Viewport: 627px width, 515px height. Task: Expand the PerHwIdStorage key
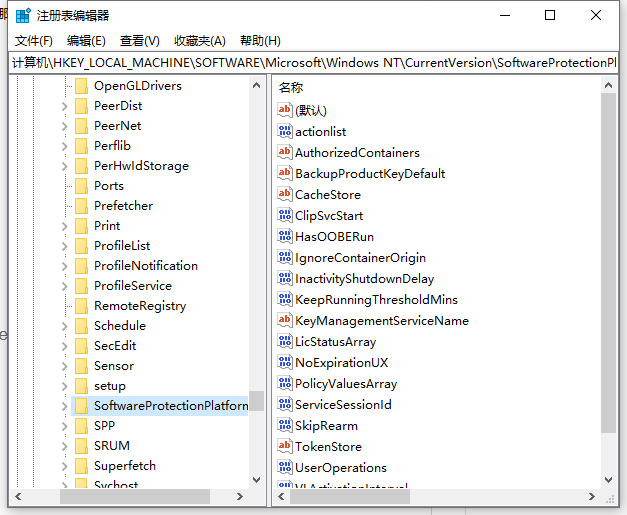tap(65, 166)
